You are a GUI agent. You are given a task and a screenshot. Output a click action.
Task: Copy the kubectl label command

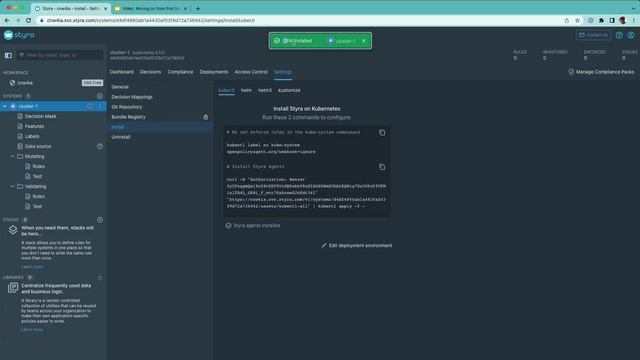(382, 133)
